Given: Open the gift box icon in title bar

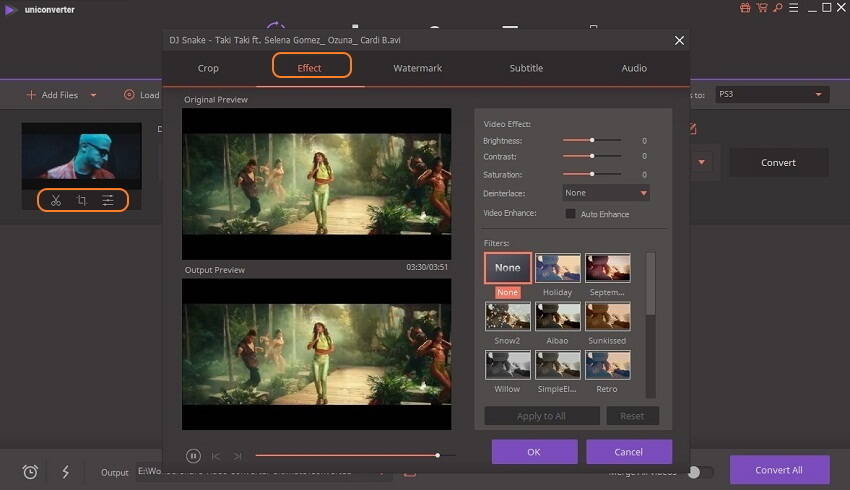Looking at the screenshot, I should click(745, 8).
